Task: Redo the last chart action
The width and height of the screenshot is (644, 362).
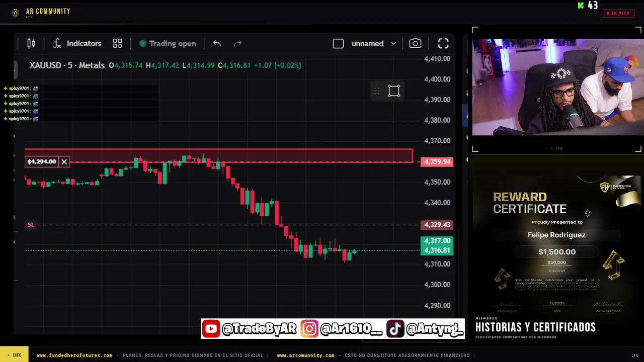Action: (238, 44)
